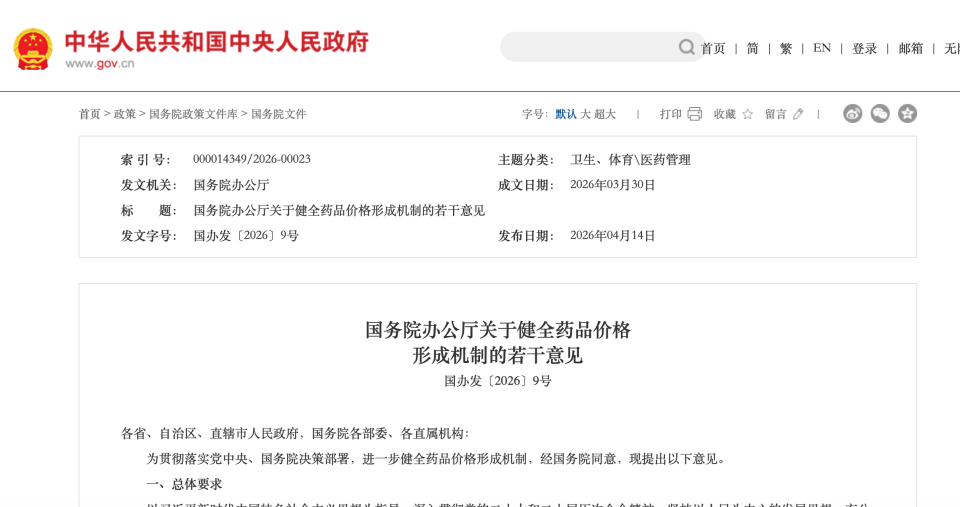Click the salutation line 各省、自治区、直辖市人民政府
The height and width of the screenshot is (507, 960).
pos(295,434)
